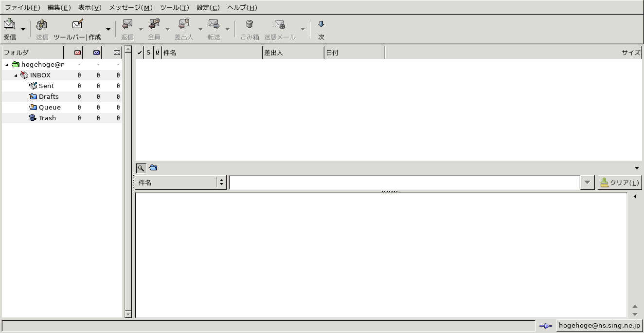Viewport: 644px width, 333px height.
Task: Open the メッセージ(M) menu
Action: pos(130,7)
